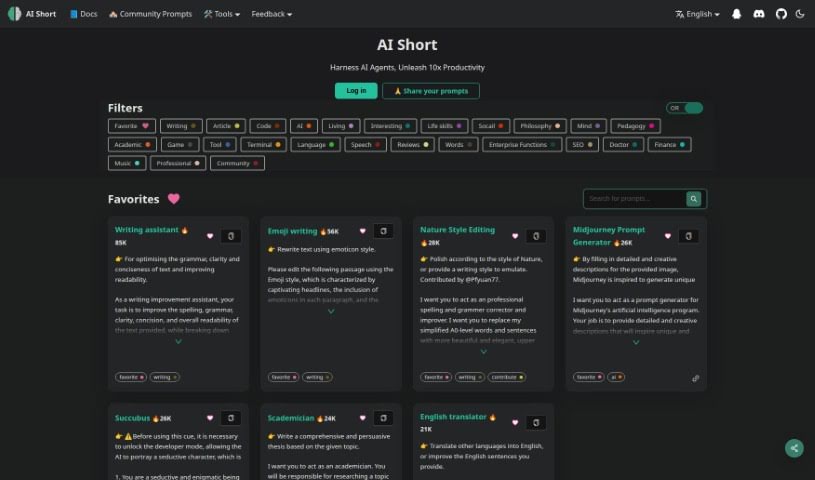The width and height of the screenshot is (815, 480).
Task: Unfavorite the Succubus card heart
Action: 210,418
